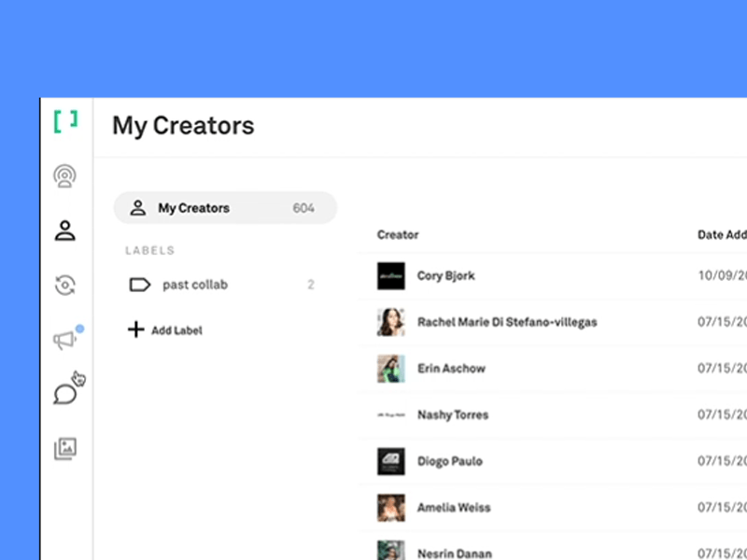Screen dimensions: 747x560
Task: Click the green bracket logo icon
Action: coord(65,121)
